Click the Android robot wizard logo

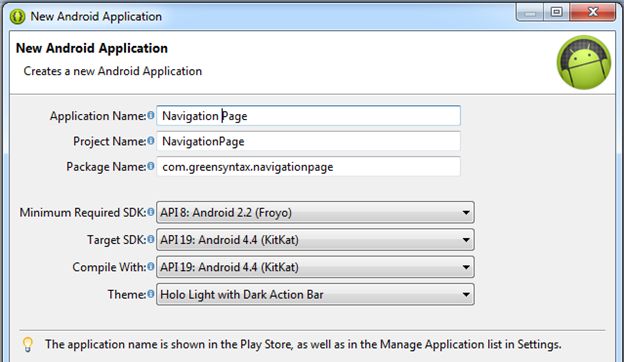click(583, 62)
